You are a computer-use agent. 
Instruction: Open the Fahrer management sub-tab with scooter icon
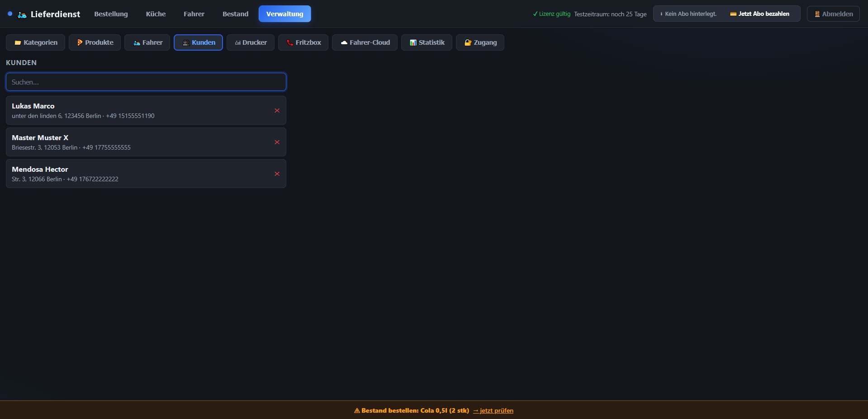[147, 42]
